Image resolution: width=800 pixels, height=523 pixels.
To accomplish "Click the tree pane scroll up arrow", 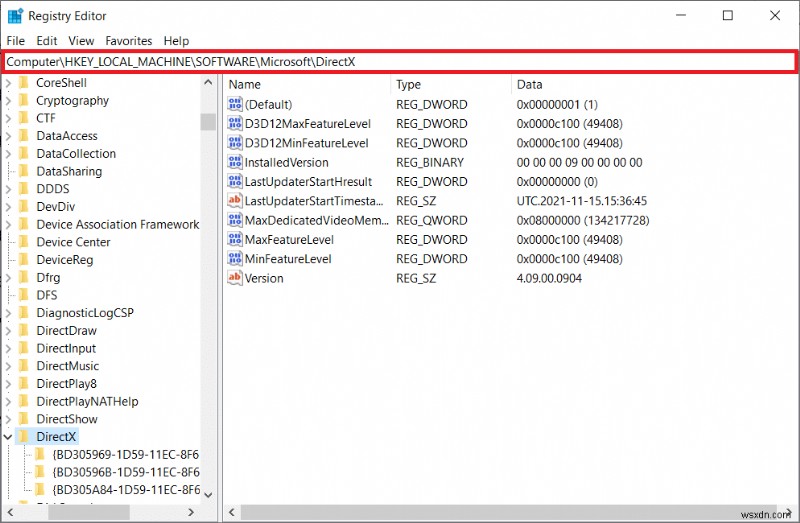I will 208,82.
